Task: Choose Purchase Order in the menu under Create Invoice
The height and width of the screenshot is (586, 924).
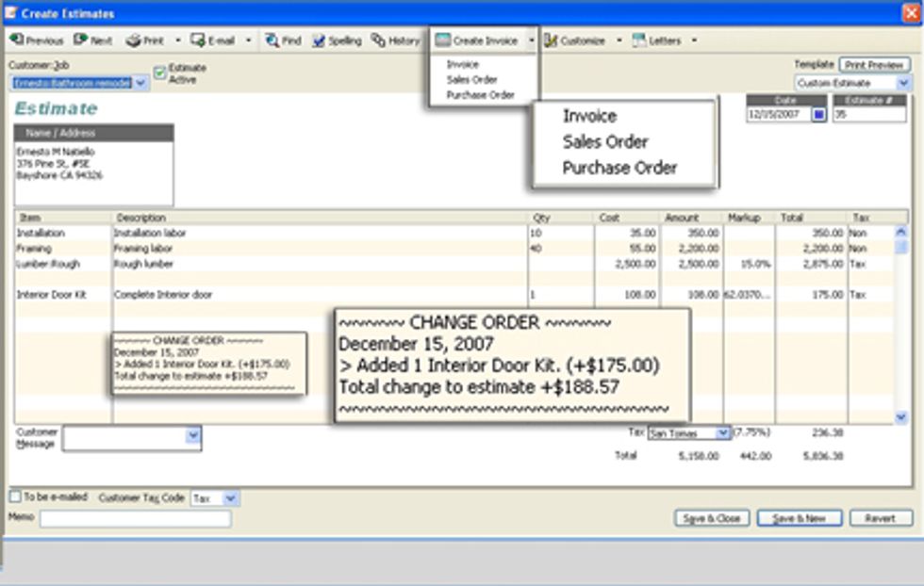Action: pyautogui.click(x=480, y=95)
